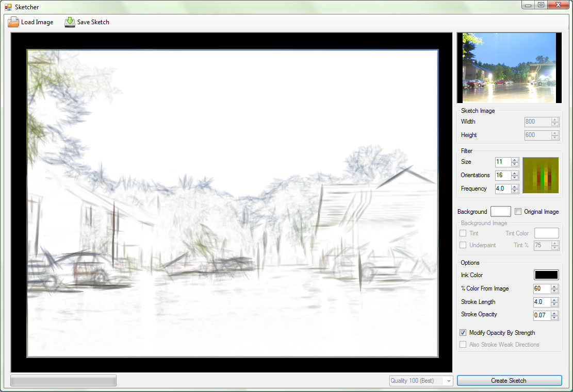Image resolution: width=573 pixels, height=392 pixels.
Task: Click the Sketcher app icon in title bar
Action: point(8,7)
